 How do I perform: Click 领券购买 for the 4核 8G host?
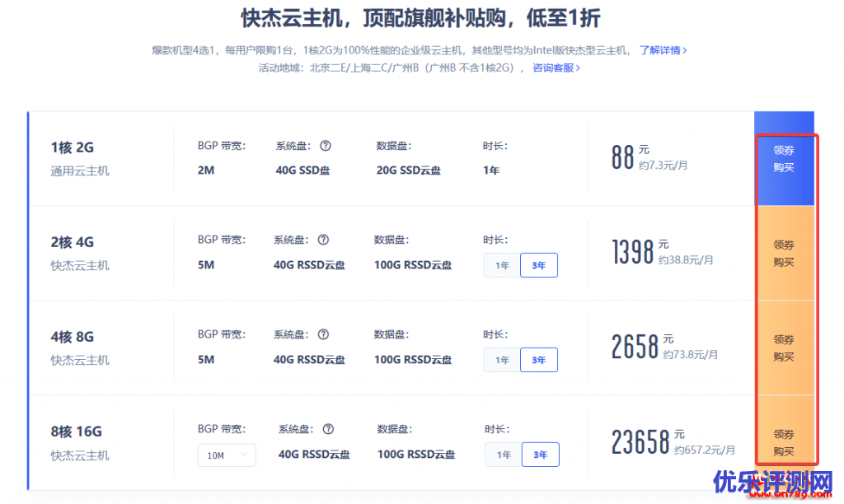pyautogui.click(x=784, y=348)
